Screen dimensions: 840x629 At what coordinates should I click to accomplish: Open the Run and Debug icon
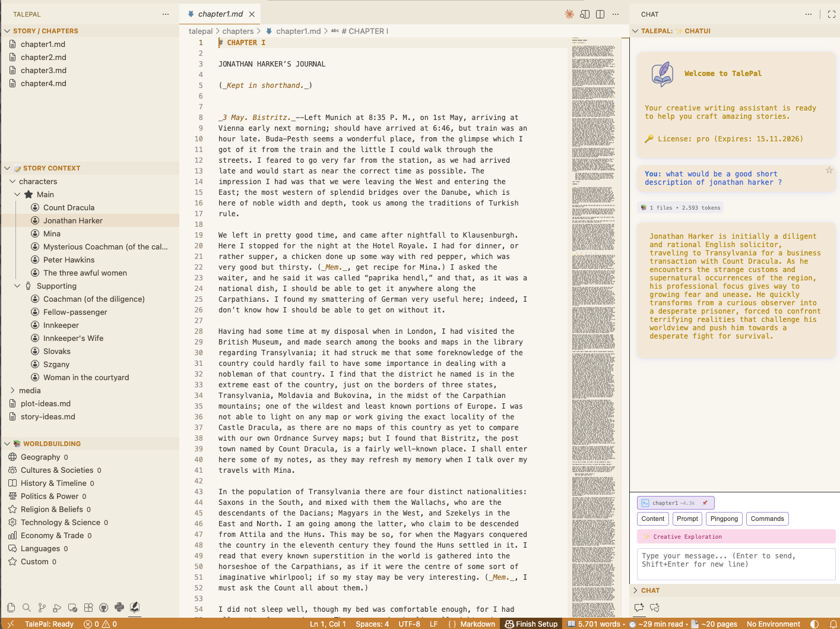(57, 607)
